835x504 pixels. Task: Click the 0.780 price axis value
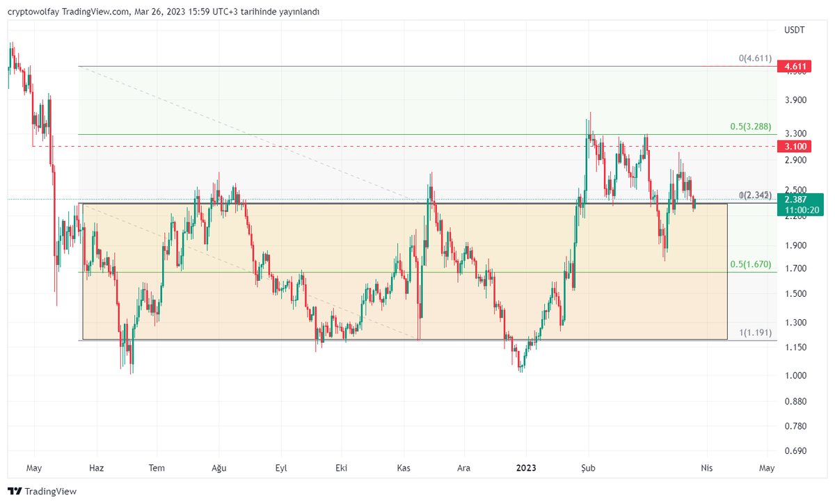(x=795, y=426)
